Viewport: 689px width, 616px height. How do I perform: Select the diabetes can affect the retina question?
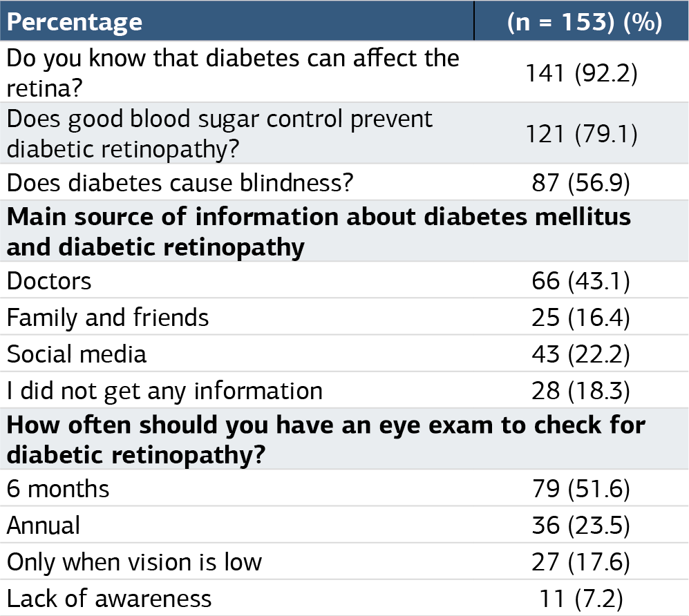click(x=233, y=73)
